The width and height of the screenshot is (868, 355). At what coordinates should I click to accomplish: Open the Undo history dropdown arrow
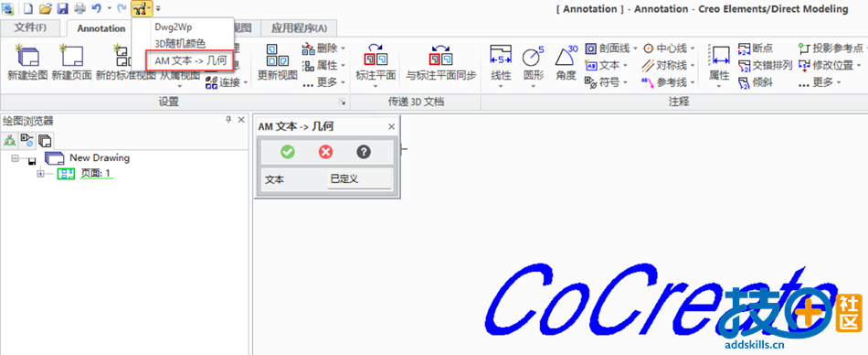coord(109,8)
